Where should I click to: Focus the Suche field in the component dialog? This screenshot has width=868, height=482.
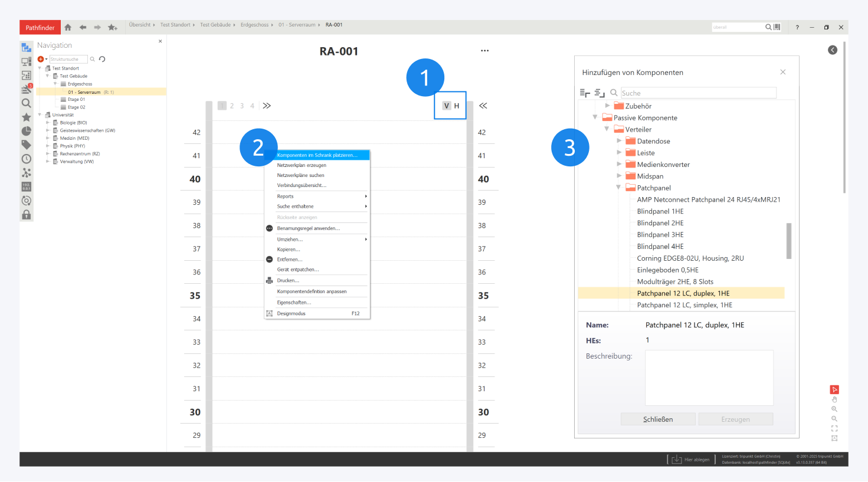click(698, 93)
